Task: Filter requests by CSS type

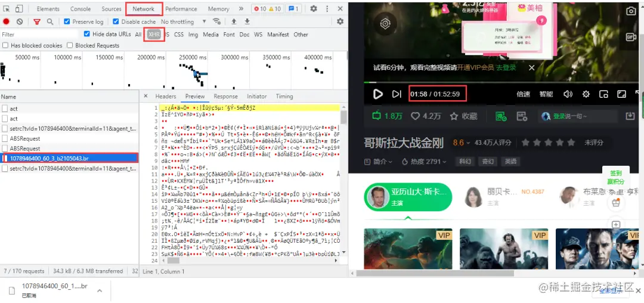Action: click(179, 35)
